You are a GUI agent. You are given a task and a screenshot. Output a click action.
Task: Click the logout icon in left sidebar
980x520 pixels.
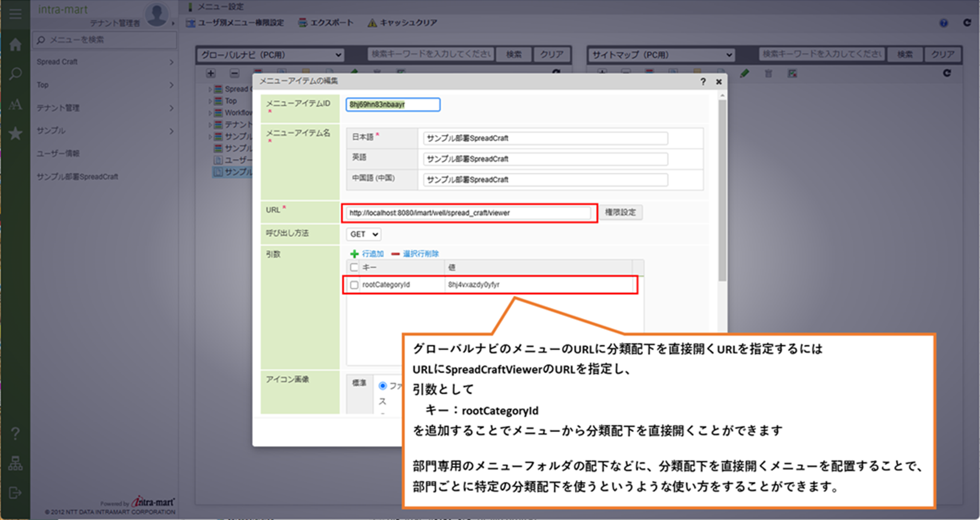(15, 493)
